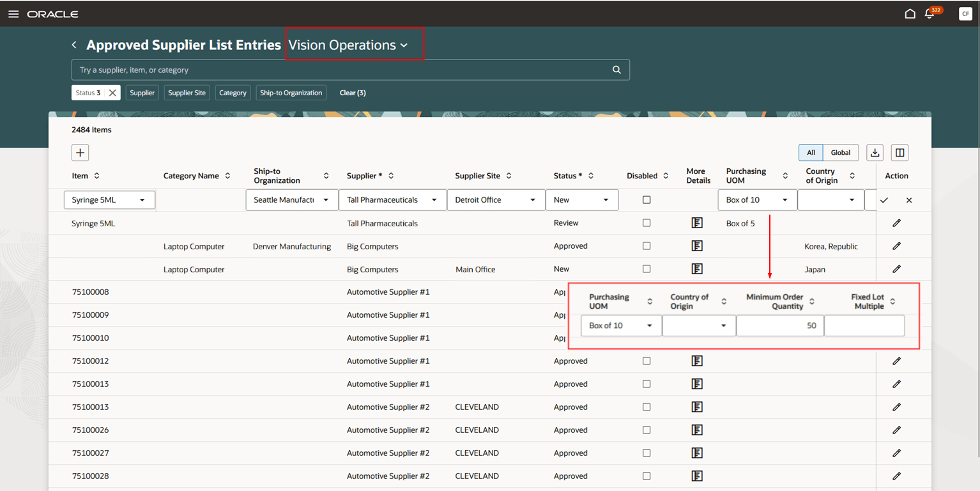Open the notifications bell
This screenshot has height=491, width=980.
pos(930,14)
